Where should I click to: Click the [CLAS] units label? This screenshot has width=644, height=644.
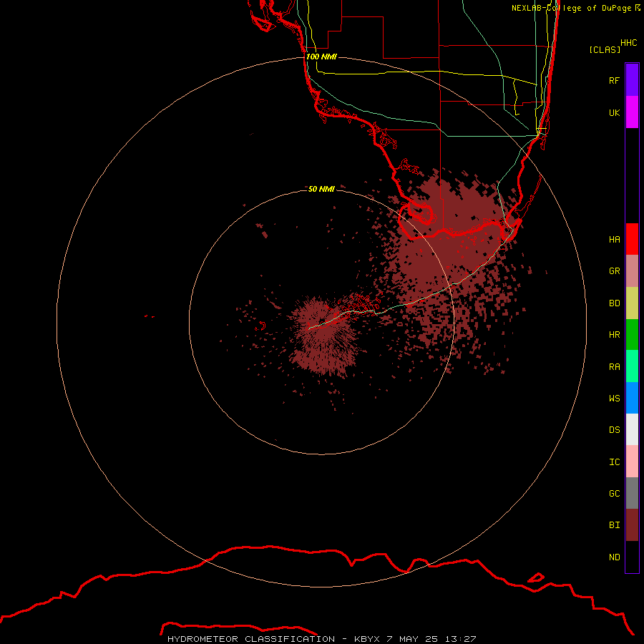point(605,49)
